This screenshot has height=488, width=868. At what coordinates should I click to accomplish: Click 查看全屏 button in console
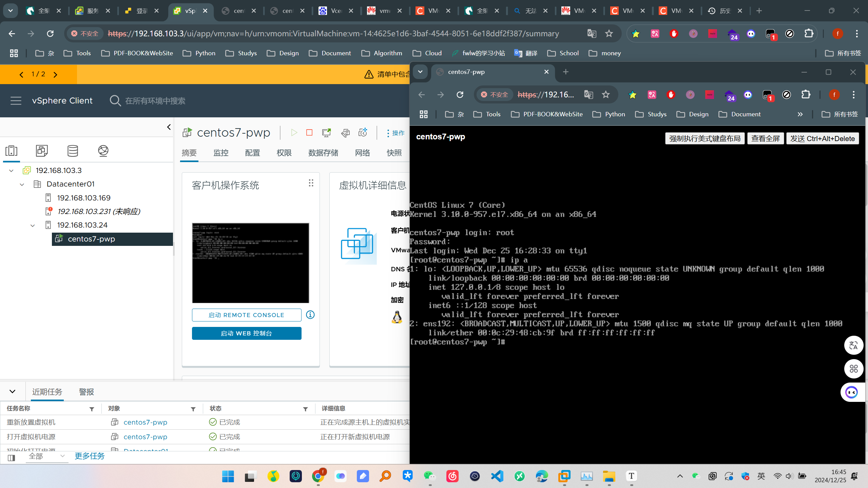[x=765, y=138]
